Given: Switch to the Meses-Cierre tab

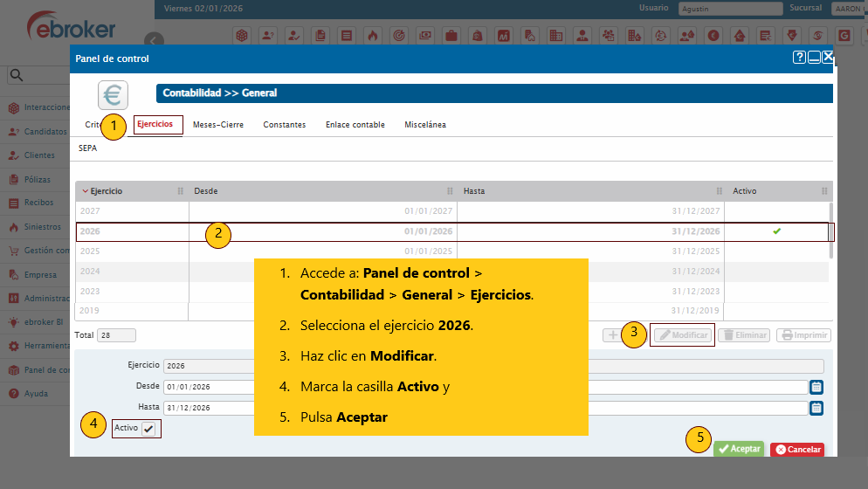Looking at the screenshot, I should [x=218, y=125].
